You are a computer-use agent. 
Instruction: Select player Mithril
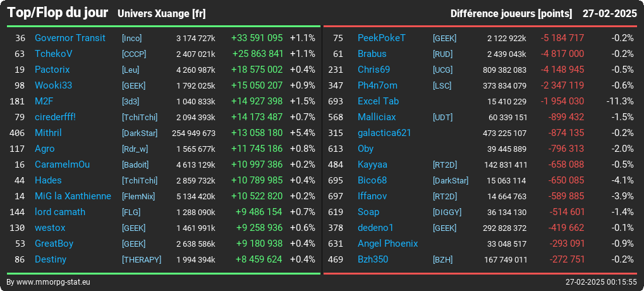click(x=48, y=133)
